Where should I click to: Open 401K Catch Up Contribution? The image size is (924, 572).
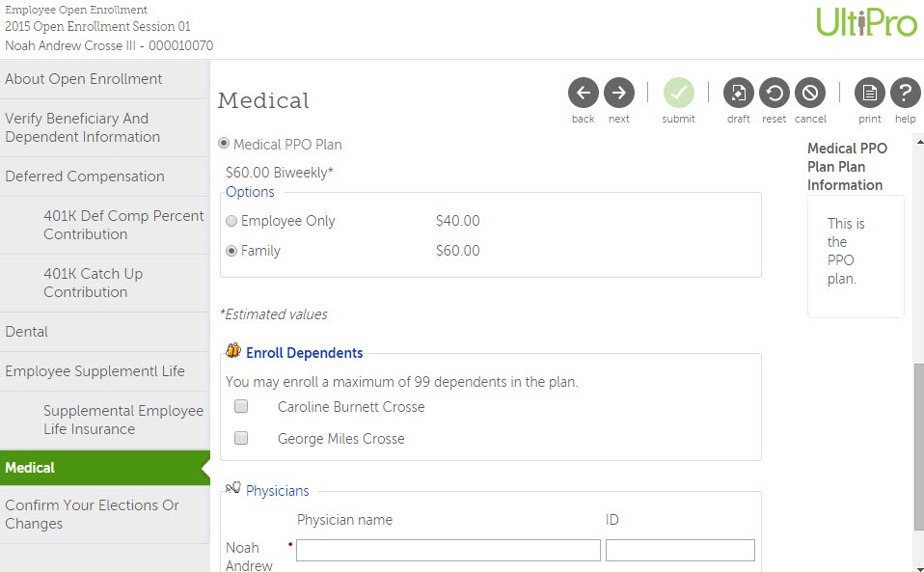pyautogui.click(x=93, y=283)
